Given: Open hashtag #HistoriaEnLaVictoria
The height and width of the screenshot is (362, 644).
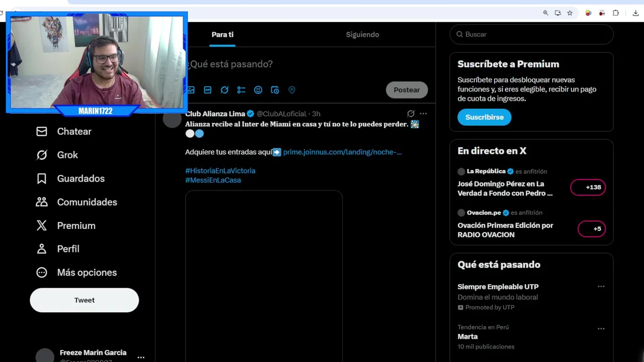Looking at the screenshot, I should 220,170.
